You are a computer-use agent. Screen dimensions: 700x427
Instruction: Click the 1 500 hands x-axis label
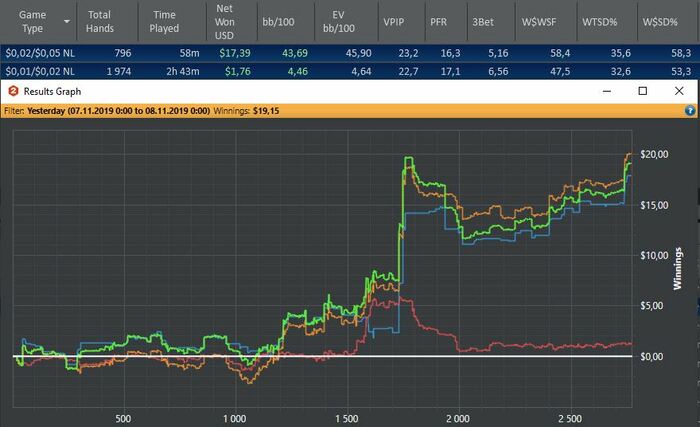(x=347, y=419)
